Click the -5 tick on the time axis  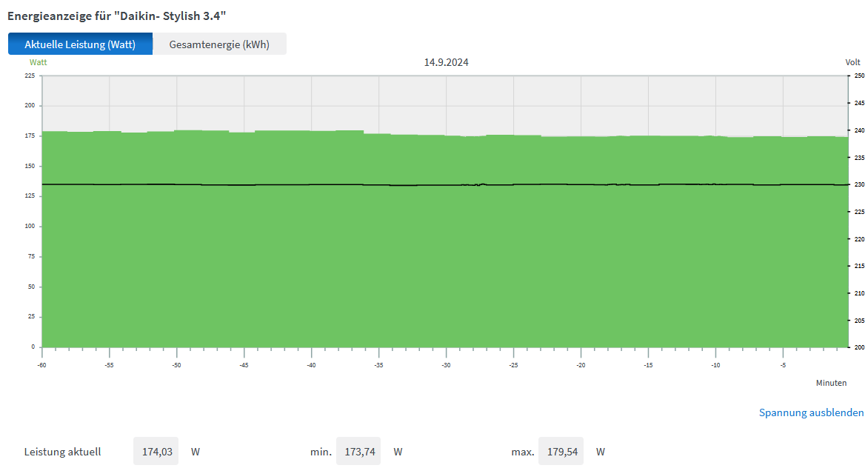coord(783,365)
